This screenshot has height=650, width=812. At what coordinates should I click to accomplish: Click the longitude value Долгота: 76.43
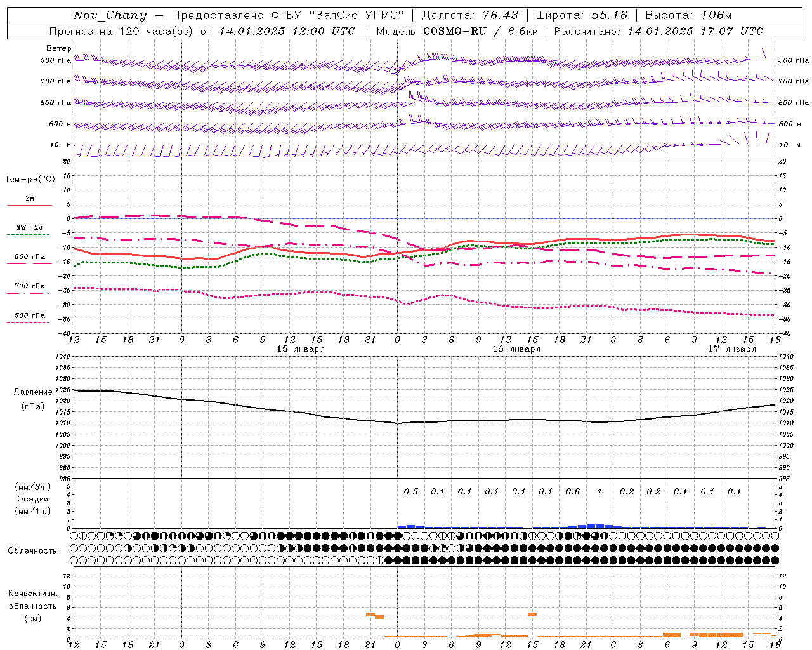coord(470,15)
